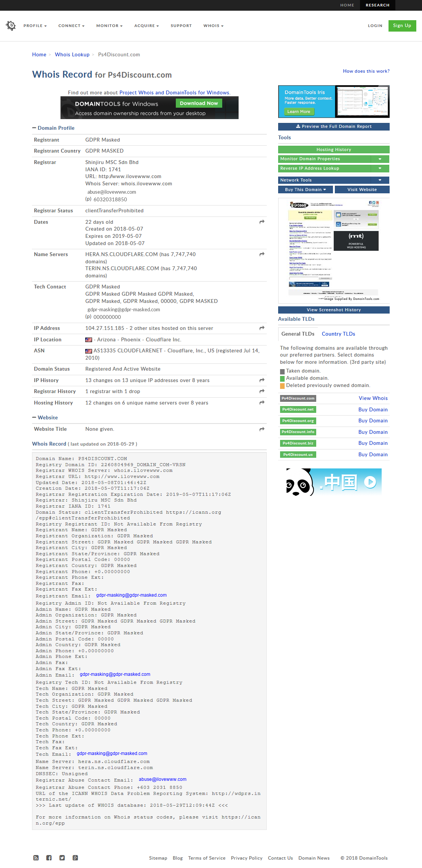Open the Whois dropdown menu

(213, 26)
